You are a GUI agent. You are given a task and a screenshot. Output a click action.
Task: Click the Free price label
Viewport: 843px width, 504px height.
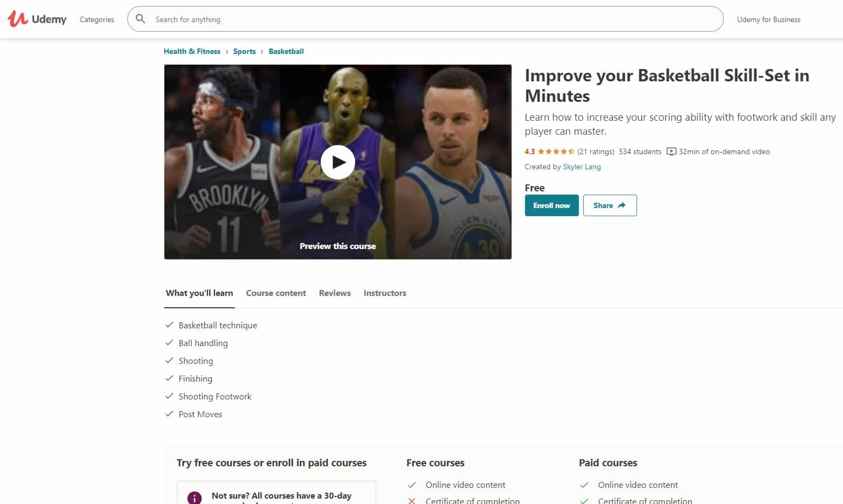tap(535, 188)
